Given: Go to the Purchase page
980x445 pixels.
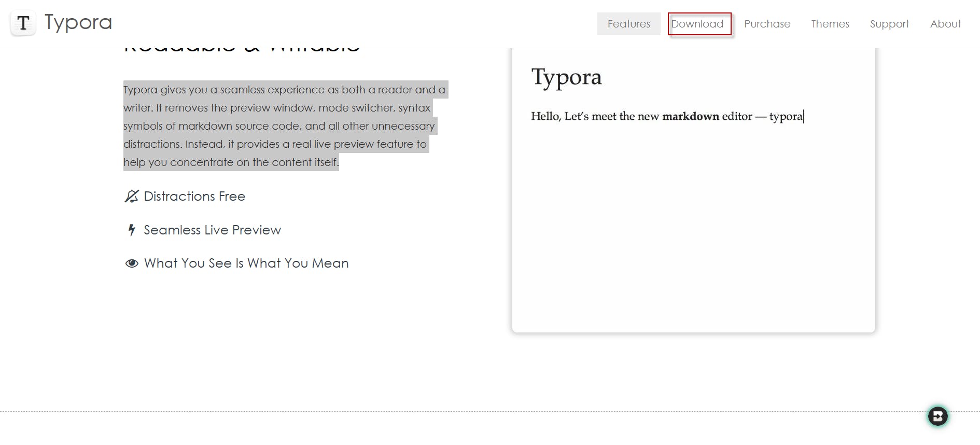Looking at the screenshot, I should pos(767,24).
